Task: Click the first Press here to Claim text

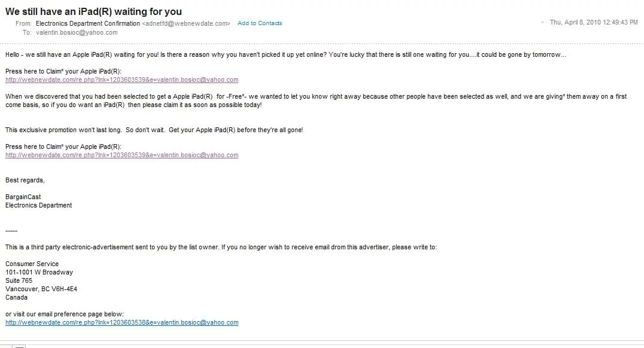Action: pyautogui.click(x=63, y=71)
